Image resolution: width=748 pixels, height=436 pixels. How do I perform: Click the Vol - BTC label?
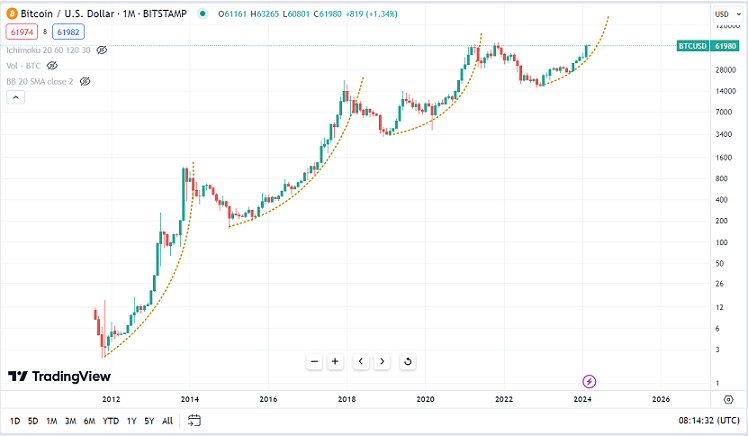click(23, 65)
